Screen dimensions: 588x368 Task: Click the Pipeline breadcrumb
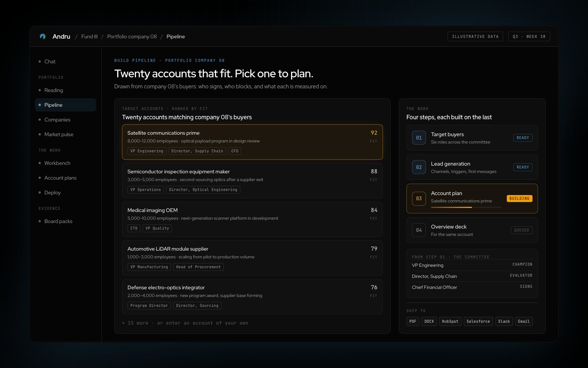point(176,36)
